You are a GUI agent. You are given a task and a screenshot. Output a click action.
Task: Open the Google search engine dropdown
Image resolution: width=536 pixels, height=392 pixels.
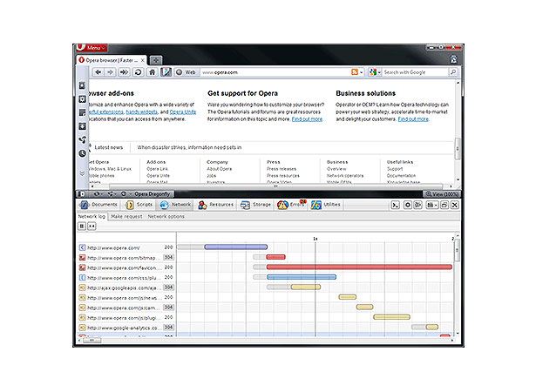pos(375,72)
